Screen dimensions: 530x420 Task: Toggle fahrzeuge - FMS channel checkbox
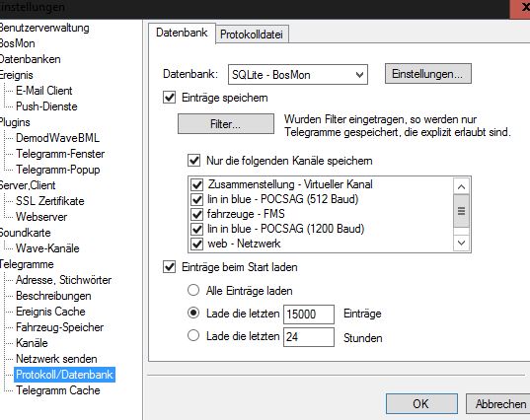pyautogui.click(x=196, y=214)
